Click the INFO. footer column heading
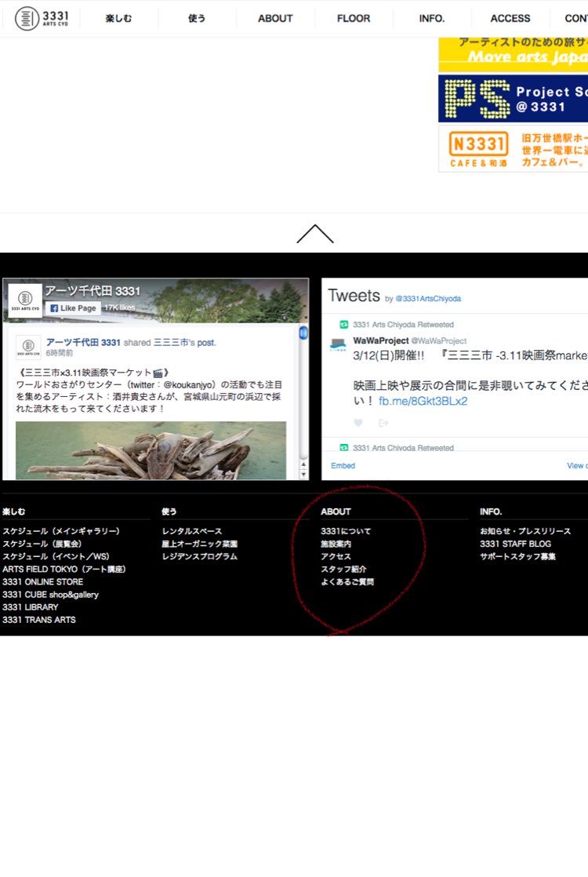This screenshot has height=877, width=588. pos(491,511)
